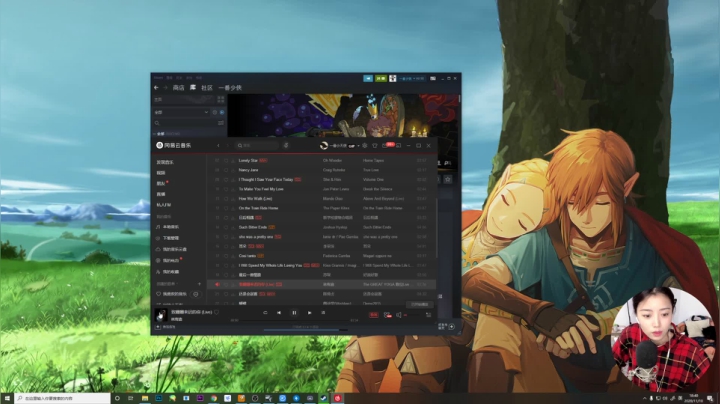Image resolution: width=720 pixels, height=404 pixels.
Task: Go forward in NetEase navigation
Action: click(x=227, y=146)
